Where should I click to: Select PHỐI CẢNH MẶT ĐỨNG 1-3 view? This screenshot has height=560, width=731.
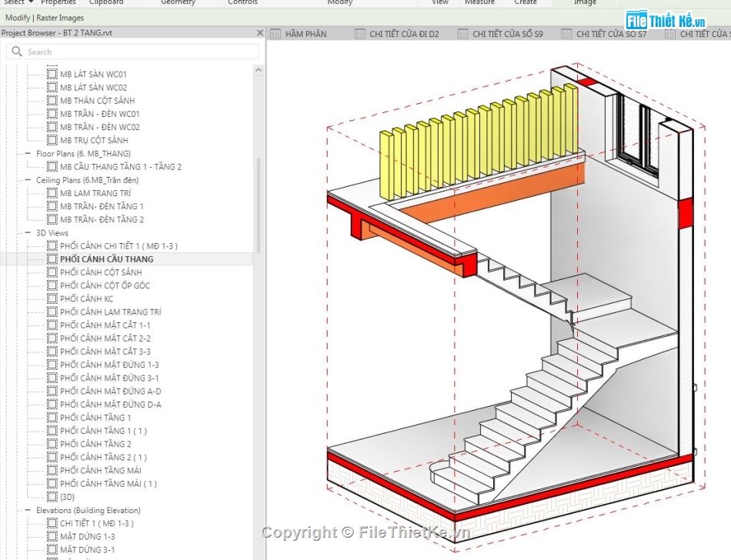pos(109,365)
